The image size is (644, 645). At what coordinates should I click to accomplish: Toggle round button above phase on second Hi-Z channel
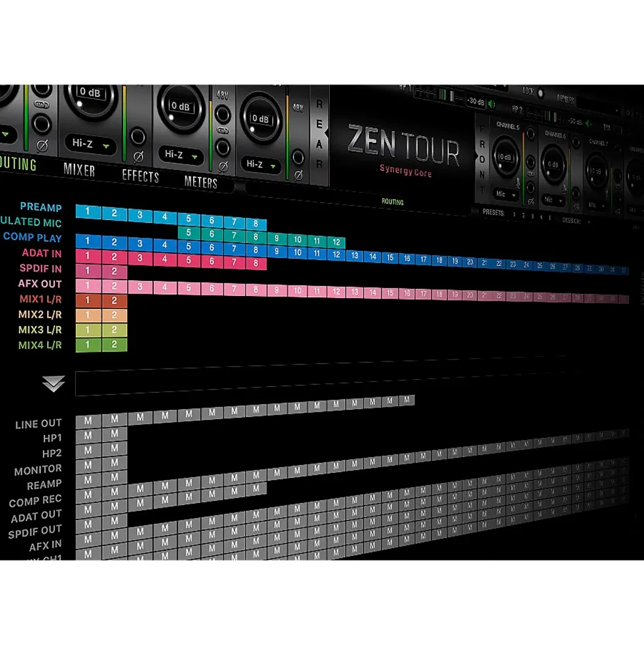tap(223, 147)
